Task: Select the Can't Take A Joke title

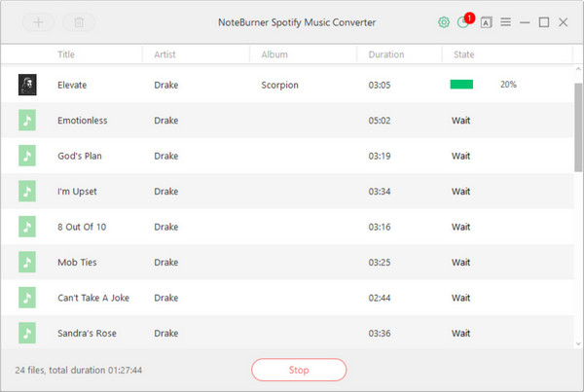Action: pyautogui.click(x=93, y=298)
